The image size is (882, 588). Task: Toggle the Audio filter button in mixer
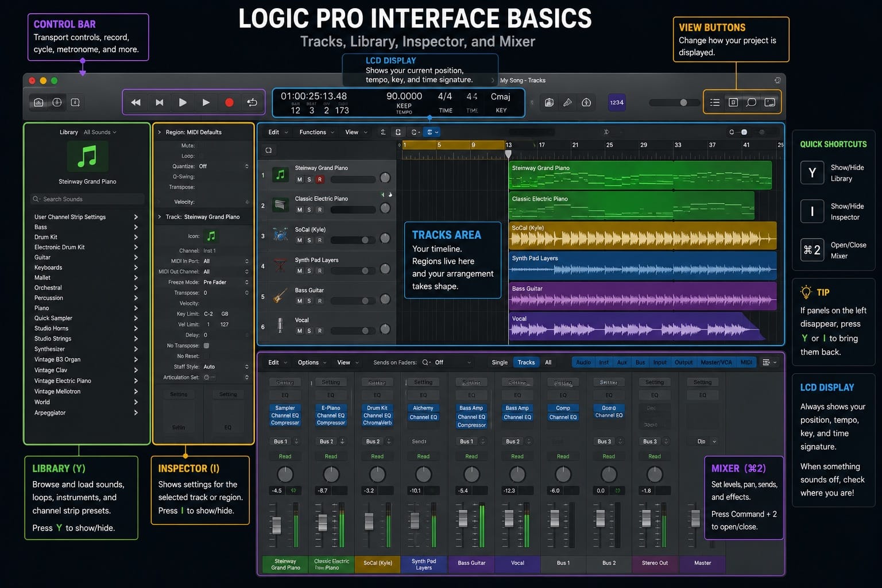point(583,362)
